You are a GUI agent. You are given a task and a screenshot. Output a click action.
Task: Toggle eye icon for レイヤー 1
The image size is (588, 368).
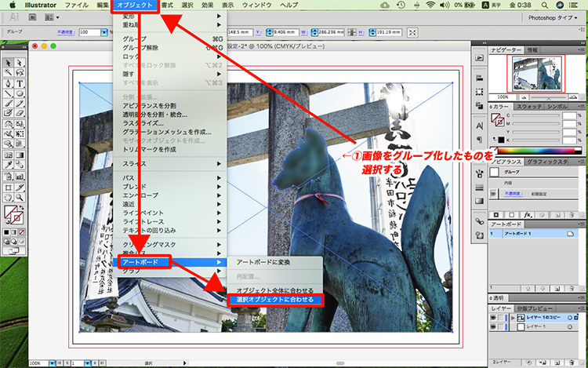(x=495, y=326)
